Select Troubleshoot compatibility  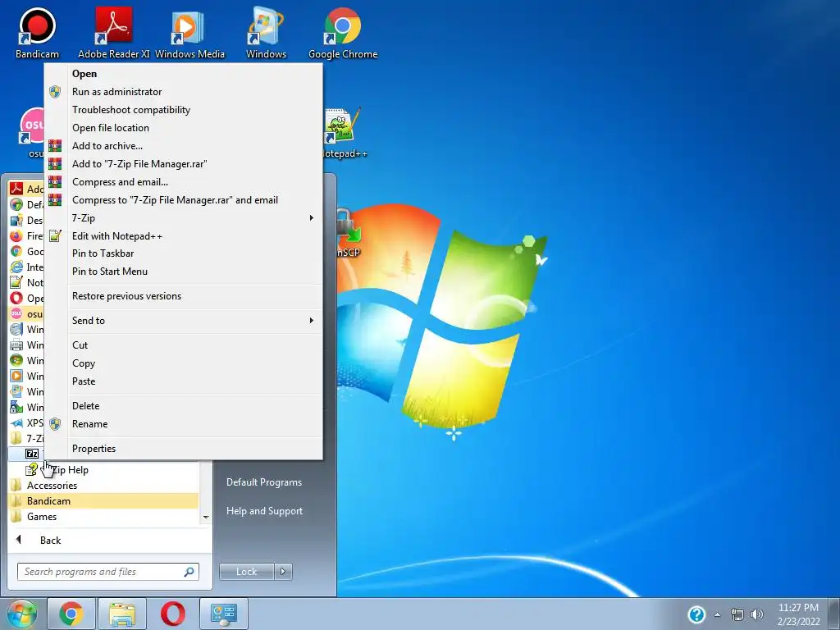tap(183, 110)
